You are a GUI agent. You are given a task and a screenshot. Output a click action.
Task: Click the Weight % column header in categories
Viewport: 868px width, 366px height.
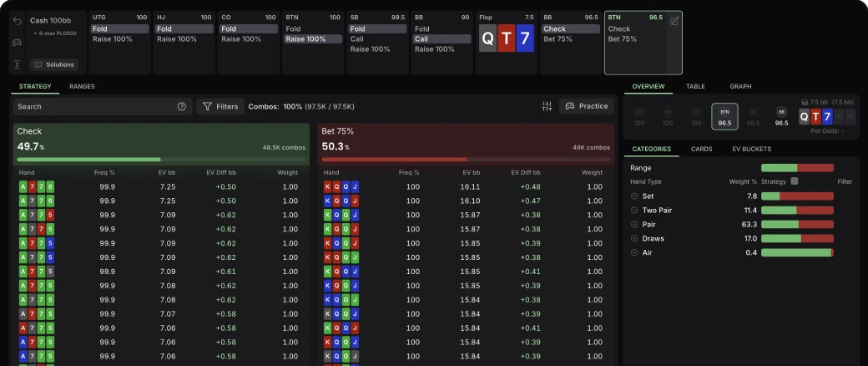743,181
